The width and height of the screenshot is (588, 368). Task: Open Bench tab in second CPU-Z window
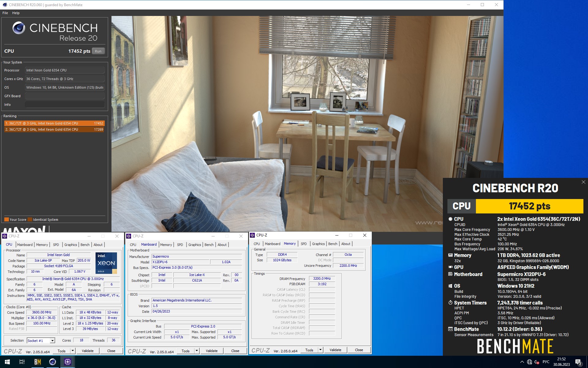[x=209, y=245]
